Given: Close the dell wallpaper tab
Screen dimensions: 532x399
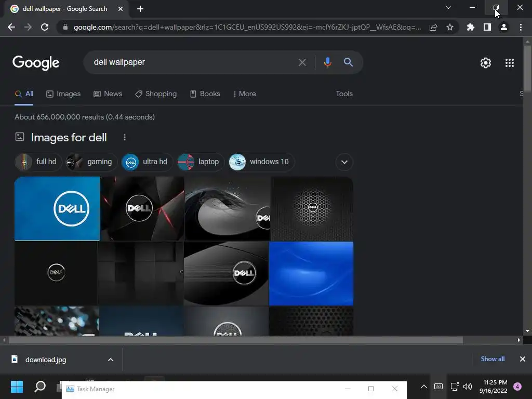Looking at the screenshot, I should click(121, 9).
